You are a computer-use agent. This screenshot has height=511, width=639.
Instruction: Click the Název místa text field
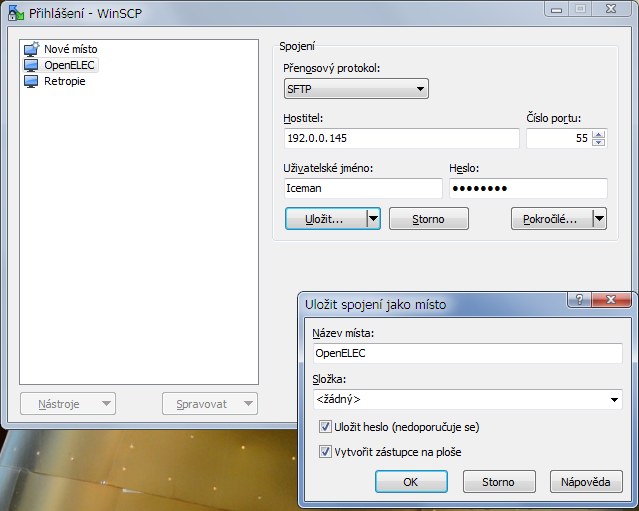pos(466,353)
